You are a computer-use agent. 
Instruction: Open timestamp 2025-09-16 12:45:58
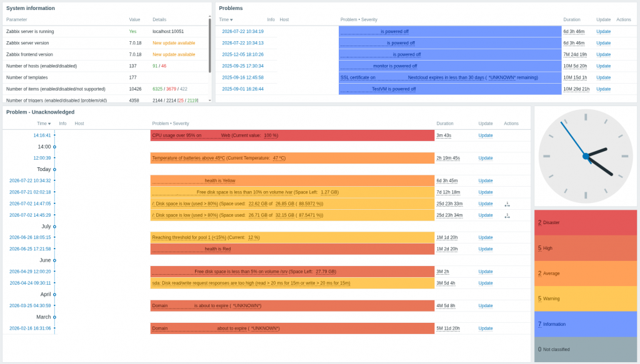coord(243,77)
